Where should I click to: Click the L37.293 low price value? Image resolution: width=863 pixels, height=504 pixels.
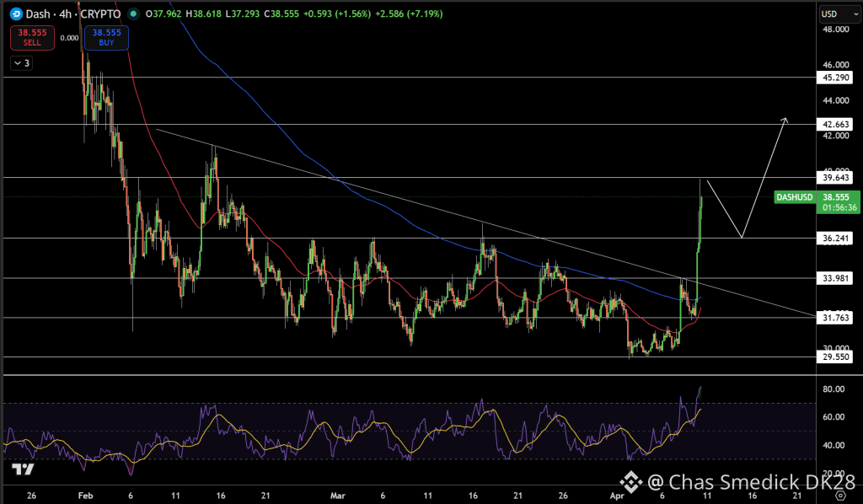pyautogui.click(x=242, y=13)
